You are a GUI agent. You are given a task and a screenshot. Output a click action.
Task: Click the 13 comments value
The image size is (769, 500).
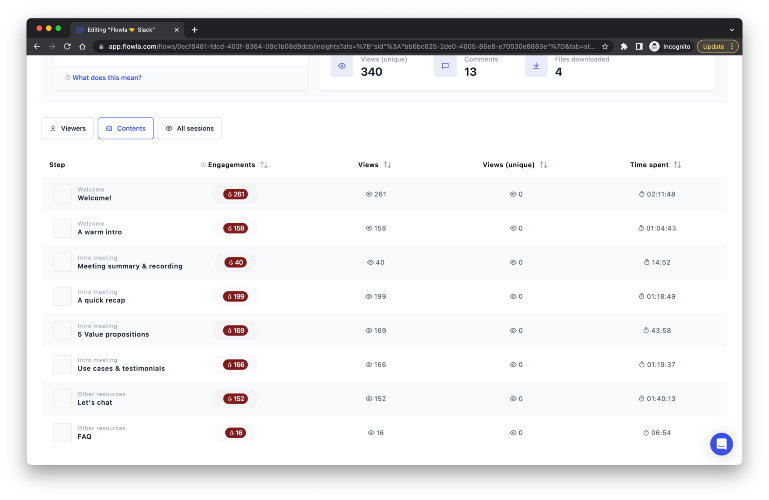[x=470, y=72]
